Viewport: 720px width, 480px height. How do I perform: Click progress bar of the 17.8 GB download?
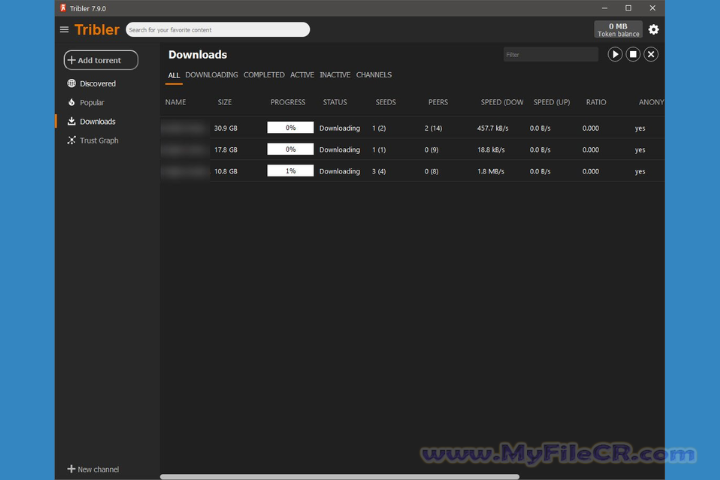(290, 149)
